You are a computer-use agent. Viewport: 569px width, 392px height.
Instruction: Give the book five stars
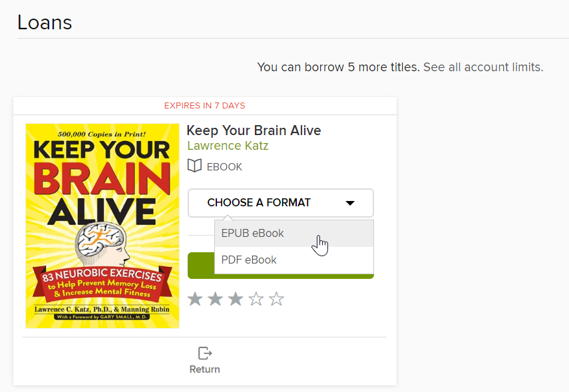pyautogui.click(x=277, y=299)
